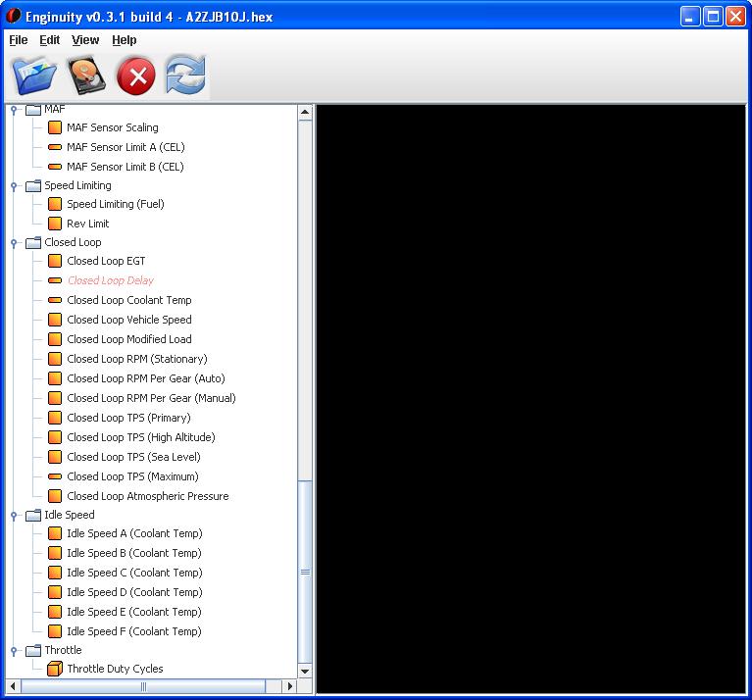
Task: Minimize the Enginuity window
Action: pyautogui.click(x=689, y=17)
